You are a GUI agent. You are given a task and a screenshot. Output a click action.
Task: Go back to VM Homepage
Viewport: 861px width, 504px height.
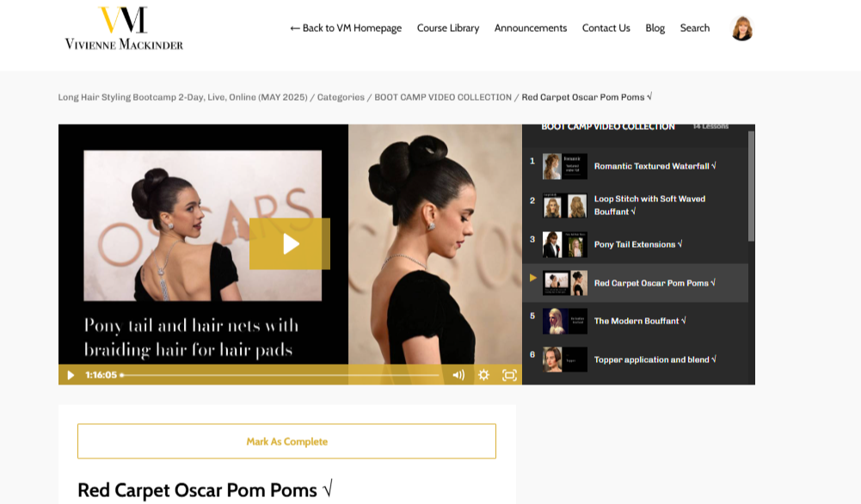click(x=346, y=28)
